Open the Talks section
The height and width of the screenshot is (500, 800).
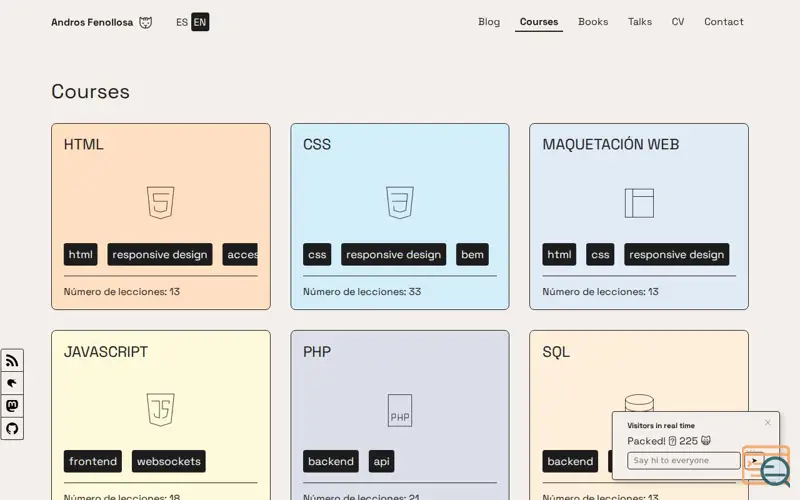point(640,22)
